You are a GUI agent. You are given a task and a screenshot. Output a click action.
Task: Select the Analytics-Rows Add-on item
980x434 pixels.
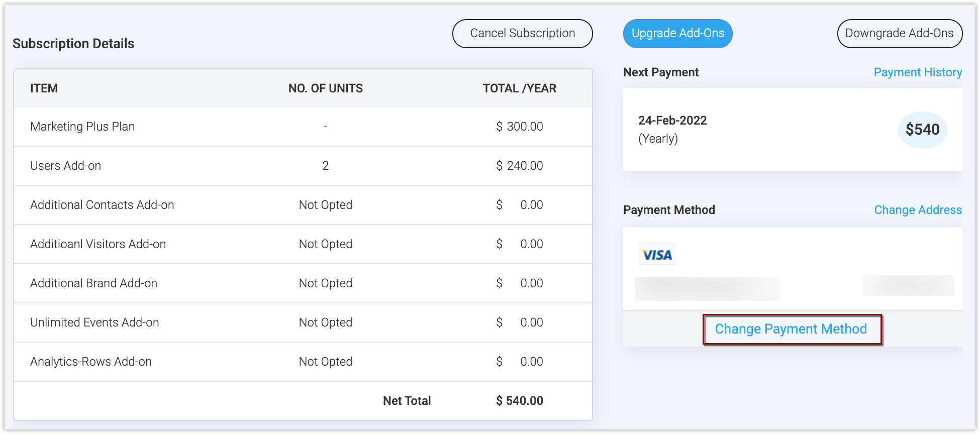click(x=91, y=362)
